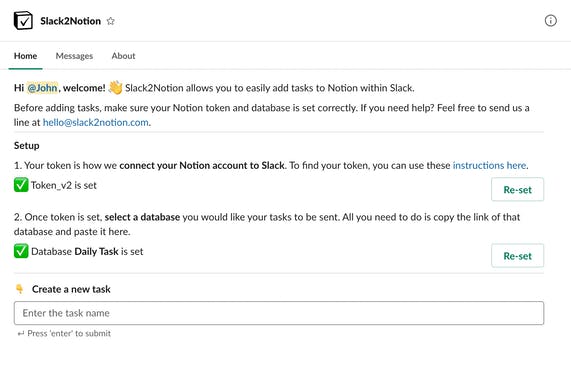Viewport: 571px width, 380px height.
Task: Click the Token_v2 is set text
Action: (x=64, y=185)
